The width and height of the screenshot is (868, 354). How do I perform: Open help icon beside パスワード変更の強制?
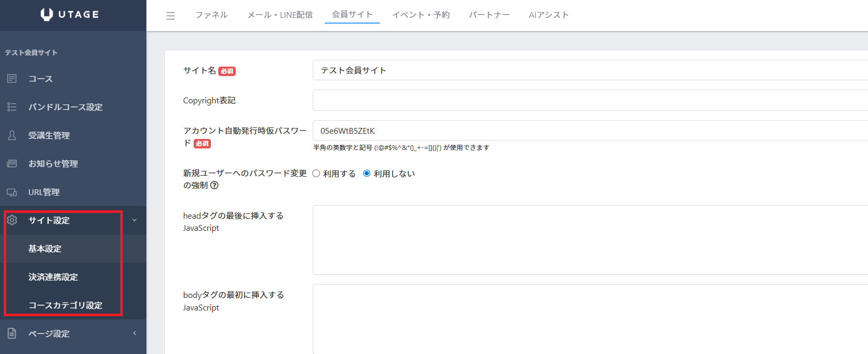[214, 186]
